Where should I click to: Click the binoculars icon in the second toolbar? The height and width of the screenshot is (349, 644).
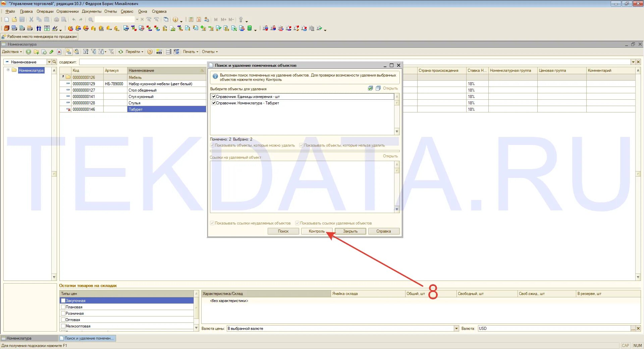point(39,29)
